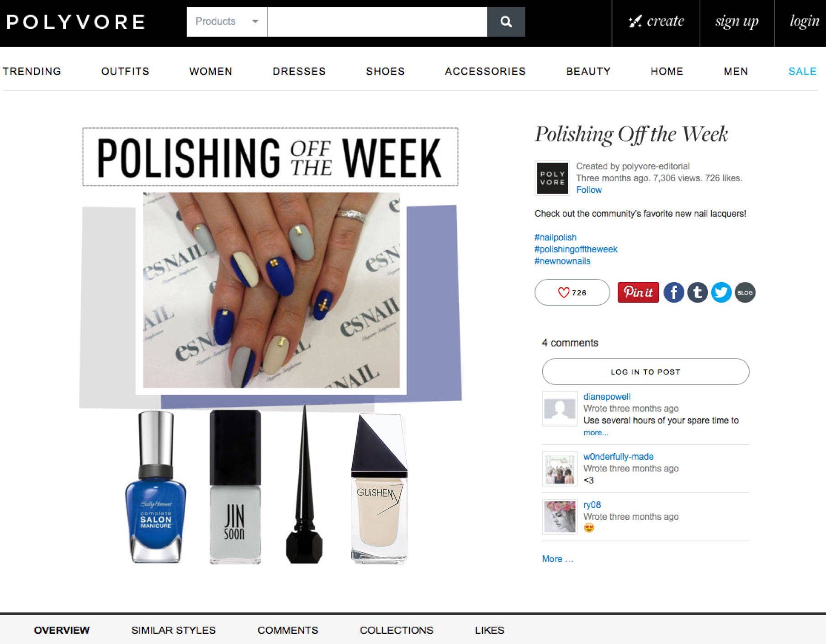This screenshot has width=826, height=644.
Task: Click the Polyvore editorial avatar logo
Action: click(x=552, y=178)
